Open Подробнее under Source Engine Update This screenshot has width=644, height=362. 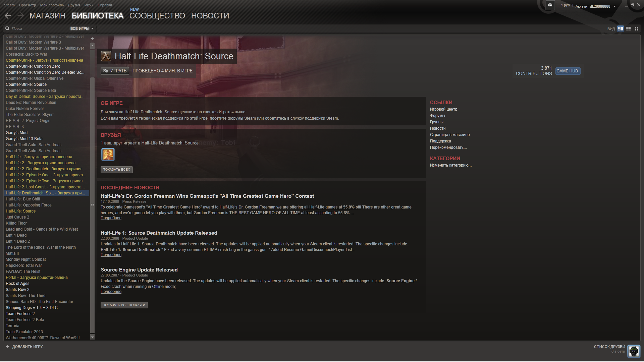click(111, 292)
